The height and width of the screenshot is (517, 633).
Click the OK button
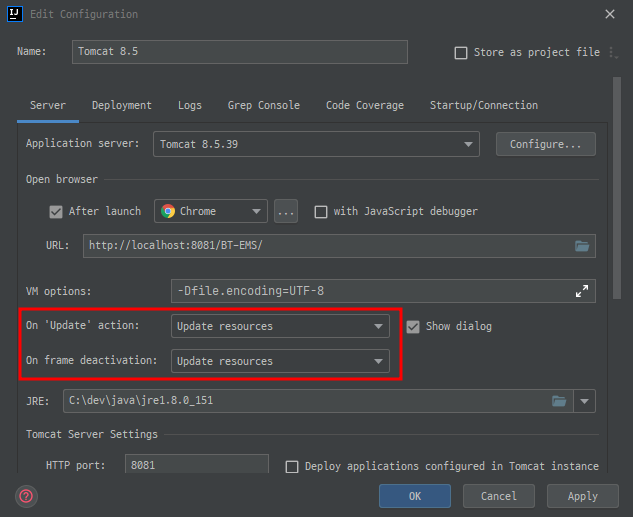(415, 496)
